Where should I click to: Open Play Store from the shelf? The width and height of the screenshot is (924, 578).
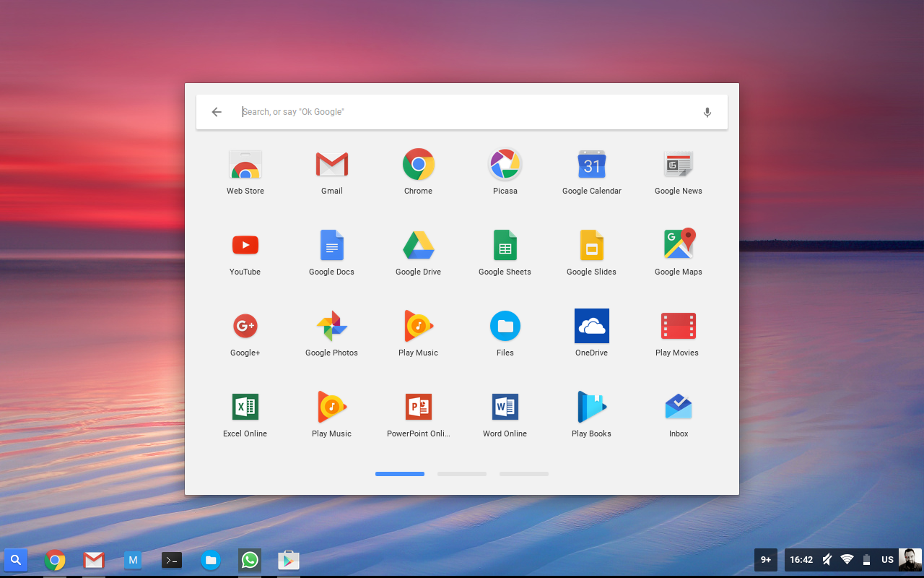pyautogui.click(x=289, y=560)
